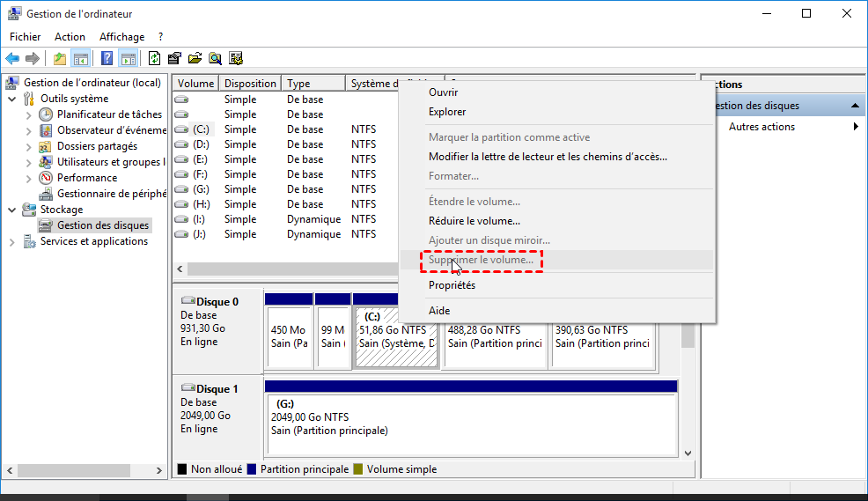Click the Gestionnaire de périphériques icon

[x=46, y=194]
